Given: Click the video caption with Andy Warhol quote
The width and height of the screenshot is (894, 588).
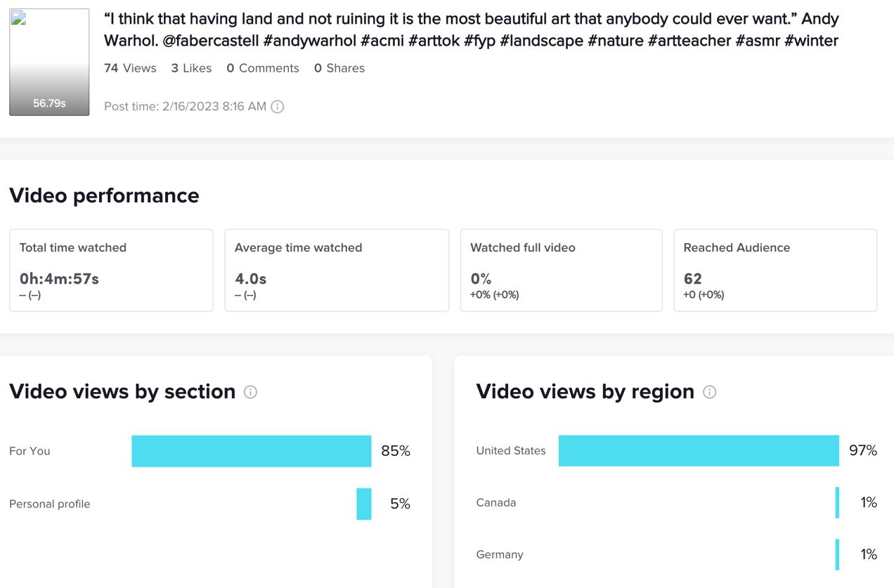Looking at the screenshot, I should (x=471, y=30).
